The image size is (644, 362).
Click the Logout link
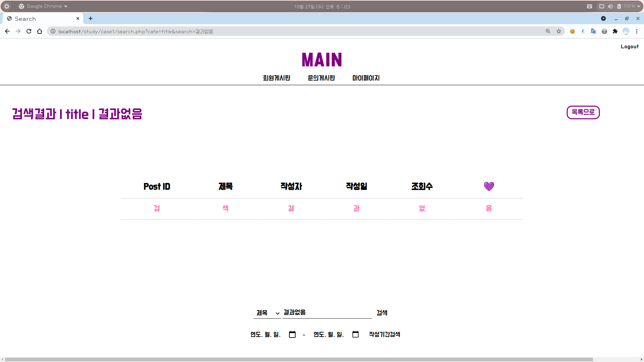click(630, 47)
